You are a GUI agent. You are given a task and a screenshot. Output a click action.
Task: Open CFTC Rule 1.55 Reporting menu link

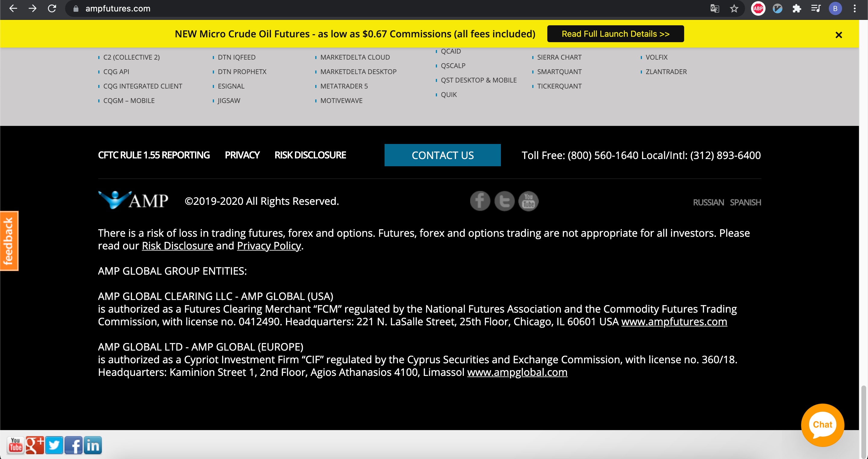point(154,155)
